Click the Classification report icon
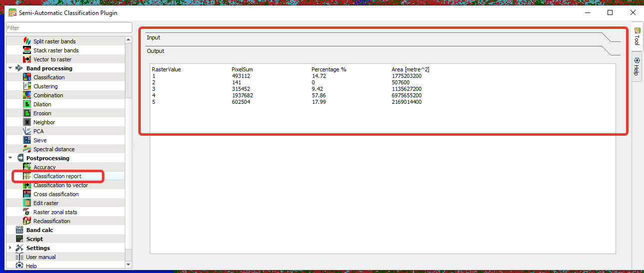This screenshot has width=644, height=273. point(27,176)
